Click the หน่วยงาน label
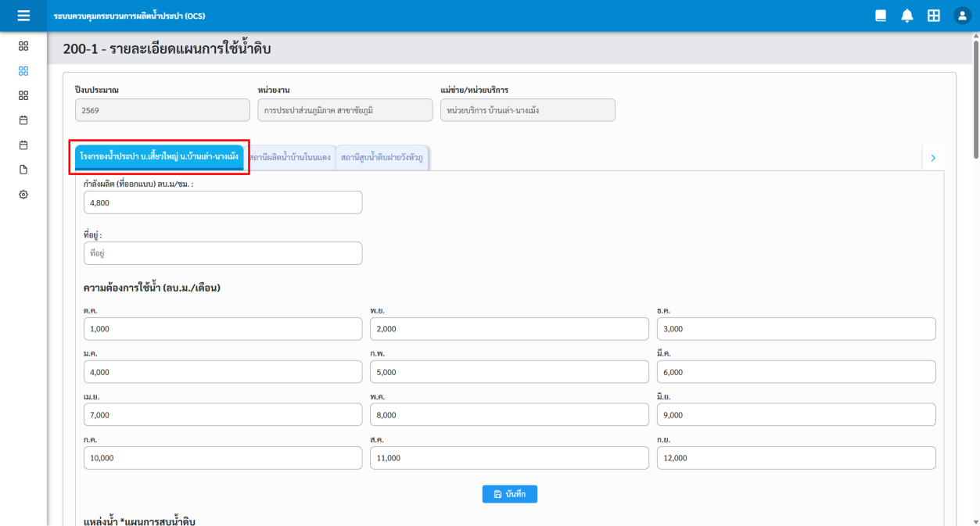Screen dimensions: 980x526 (274, 90)
